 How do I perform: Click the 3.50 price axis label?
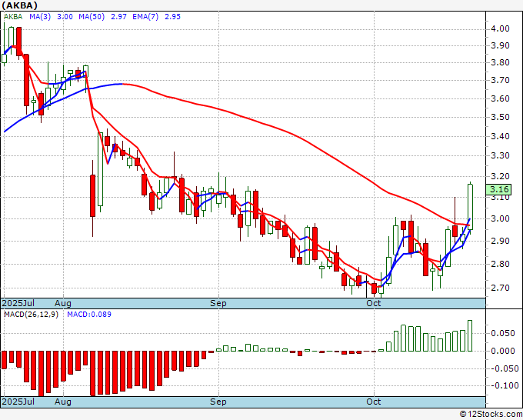500,117
